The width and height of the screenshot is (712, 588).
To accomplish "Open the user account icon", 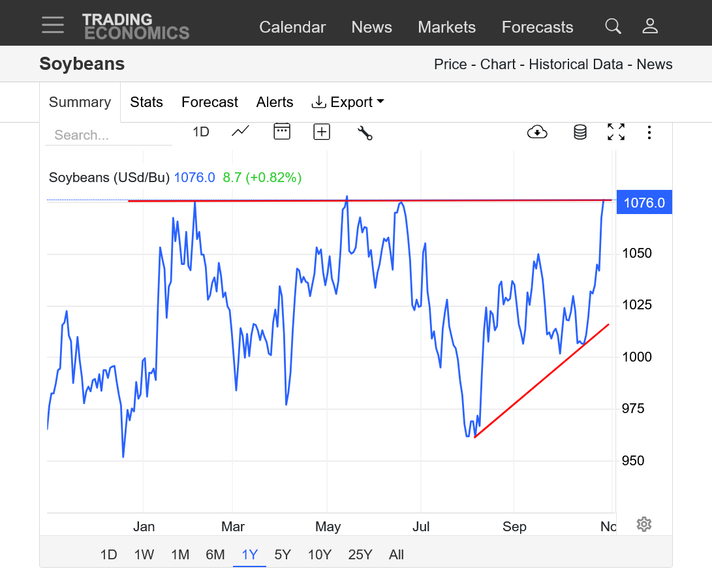I will coord(649,26).
